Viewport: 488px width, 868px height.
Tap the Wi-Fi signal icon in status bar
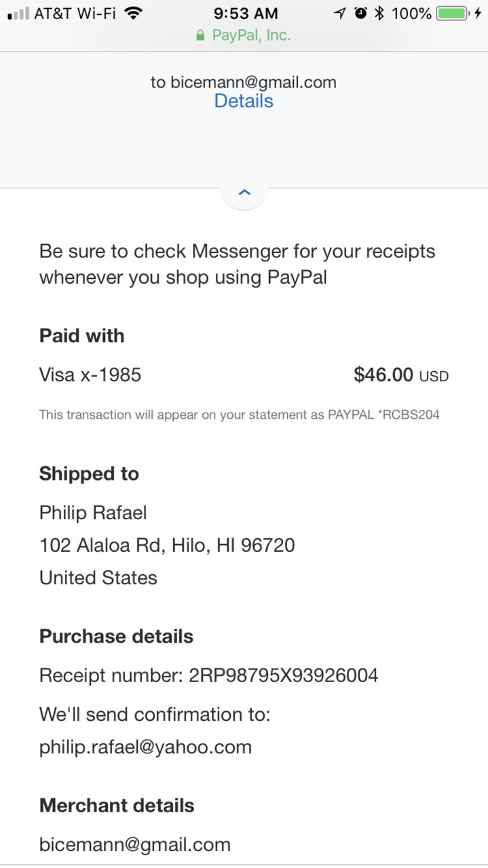tap(134, 13)
